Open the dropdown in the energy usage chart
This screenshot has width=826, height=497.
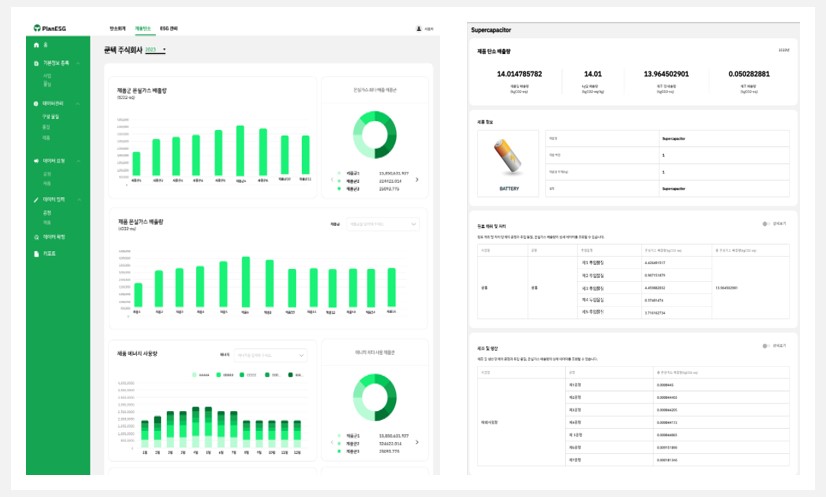[x=276, y=354]
